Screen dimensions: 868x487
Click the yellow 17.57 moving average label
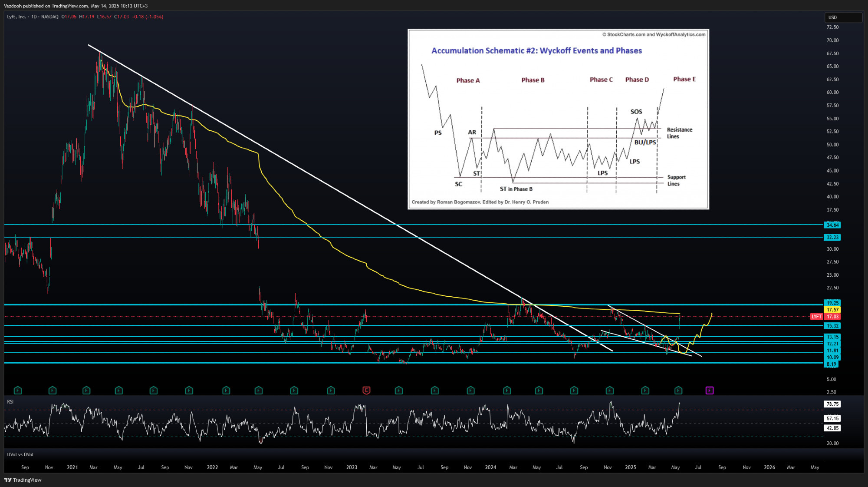pos(832,310)
